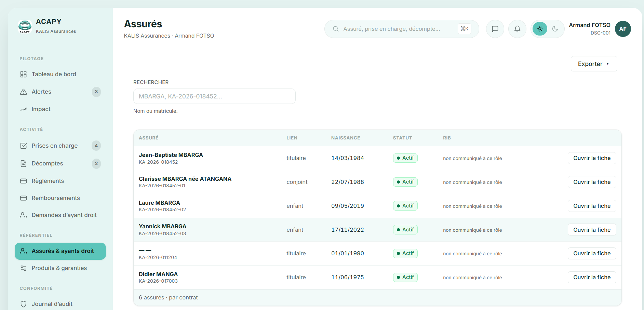Click the ACAPY robot logo
This screenshot has height=310, width=644.
[x=25, y=27]
